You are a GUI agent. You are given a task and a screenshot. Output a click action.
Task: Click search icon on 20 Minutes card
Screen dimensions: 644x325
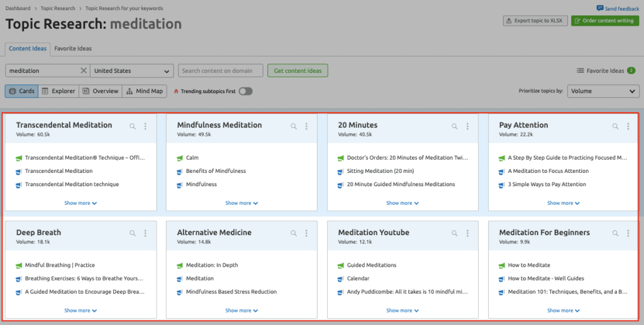454,126
